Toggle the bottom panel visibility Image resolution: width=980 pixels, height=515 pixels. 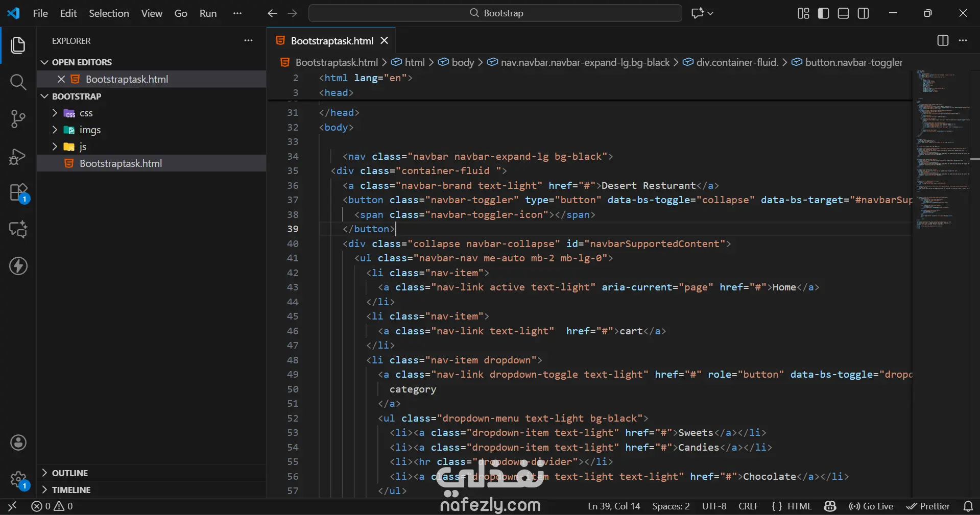point(843,13)
